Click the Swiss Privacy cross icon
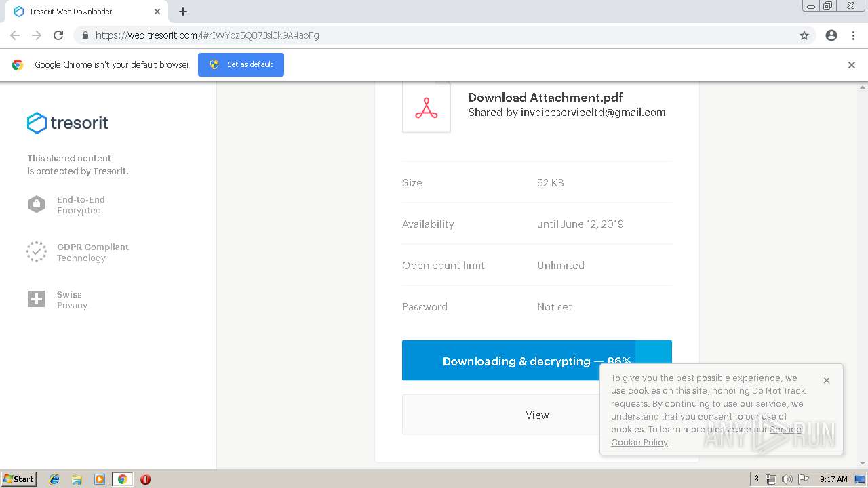Image resolution: width=868 pixels, height=488 pixels. [37, 299]
